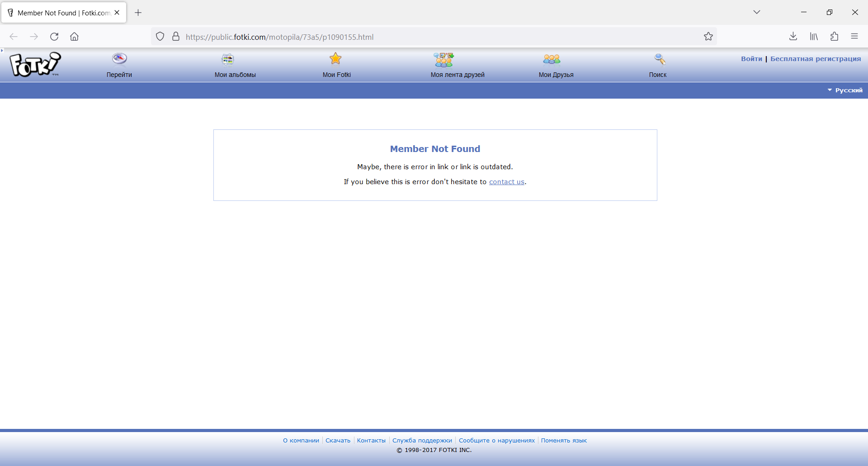The image size is (868, 466).
Task: Click the Мои Fotki star icon
Action: (335, 59)
